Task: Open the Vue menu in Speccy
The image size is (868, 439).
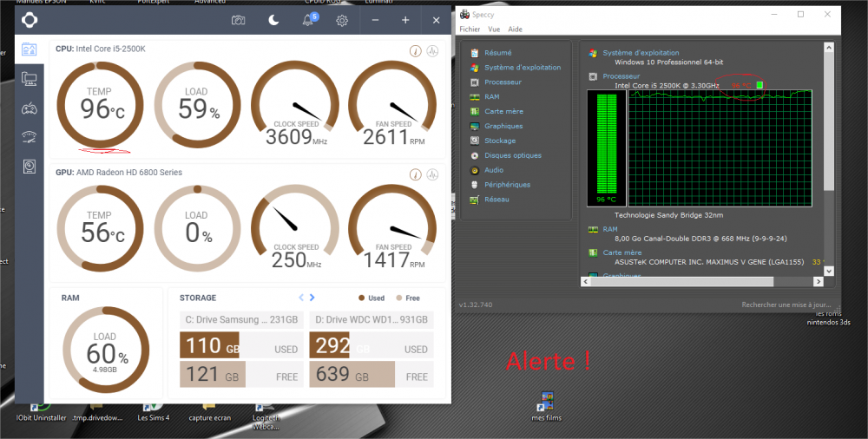Action: pos(494,29)
